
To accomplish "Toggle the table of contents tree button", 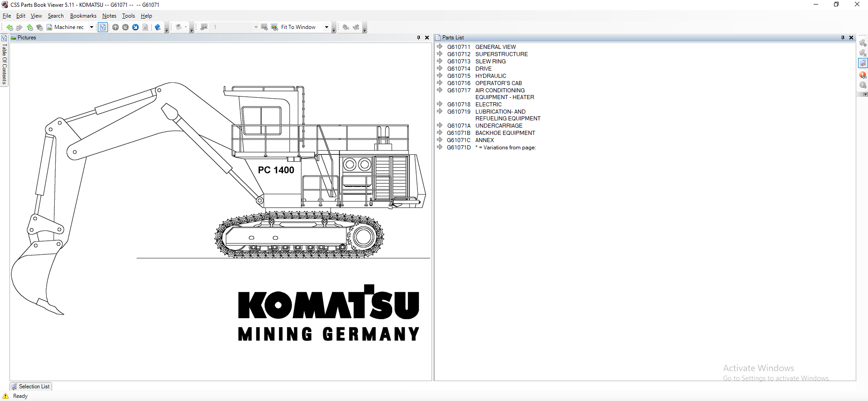I will (103, 27).
